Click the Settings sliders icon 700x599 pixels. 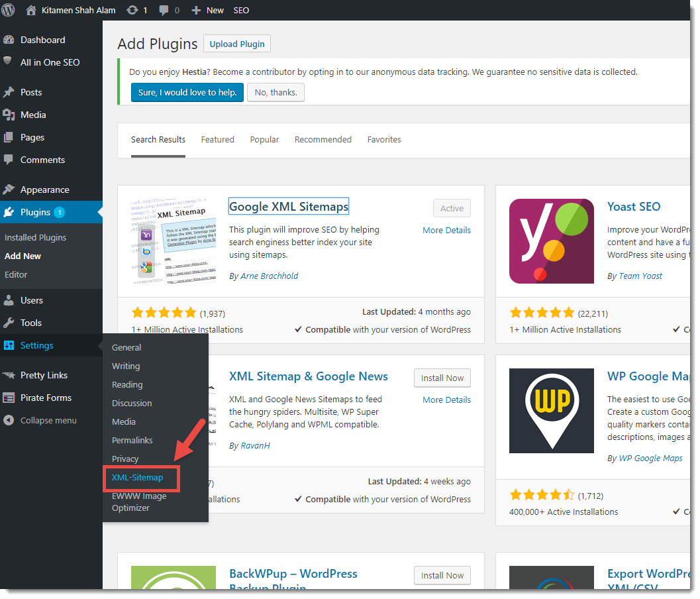(9, 345)
